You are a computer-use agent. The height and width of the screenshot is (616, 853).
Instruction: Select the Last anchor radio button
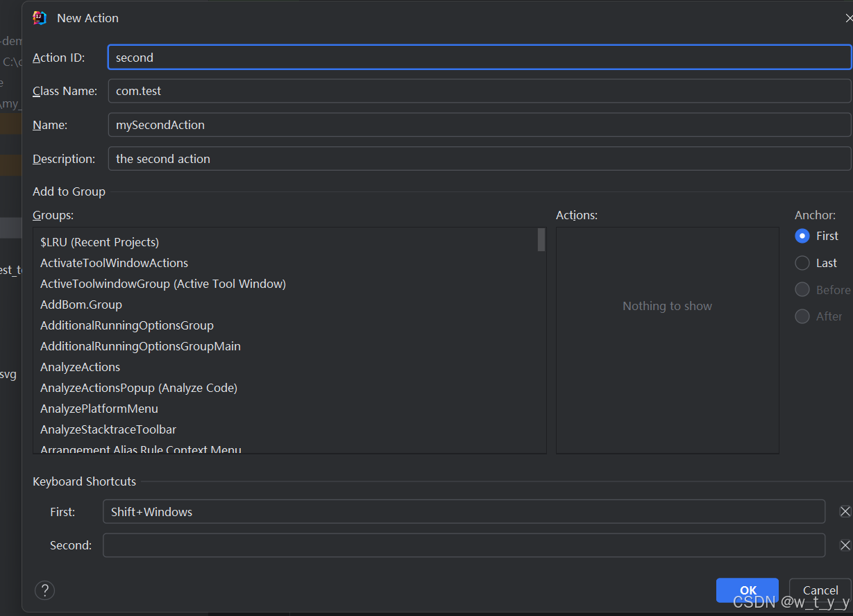click(x=802, y=262)
